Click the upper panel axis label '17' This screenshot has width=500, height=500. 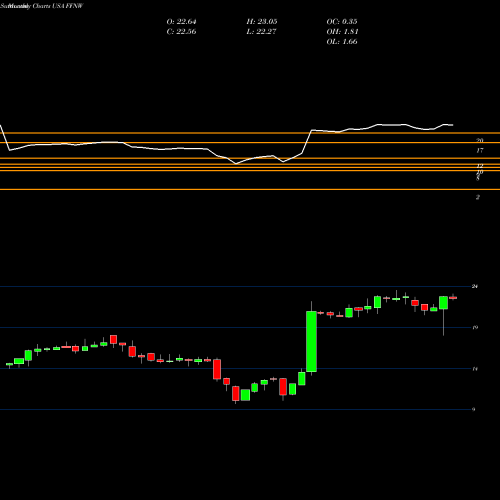[479, 151]
